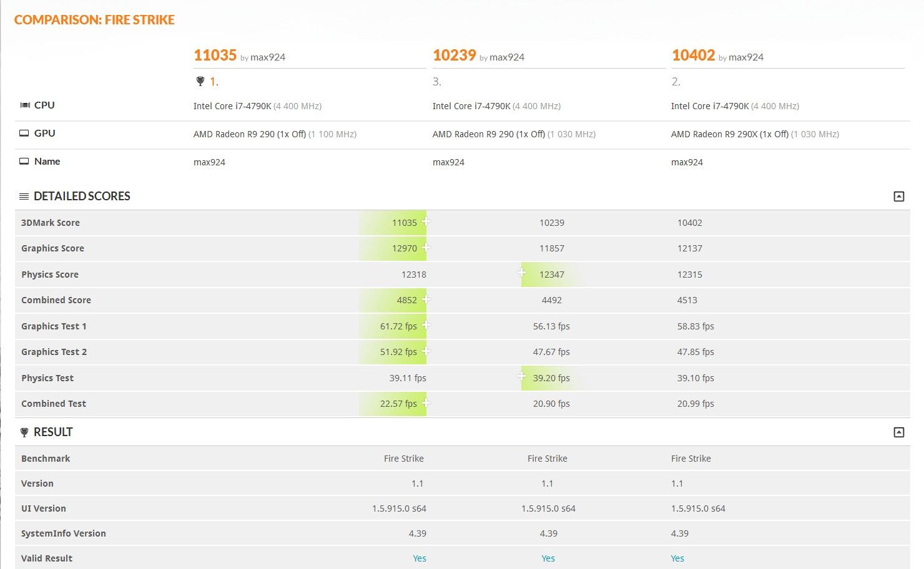Select the Graphics Score value 11857
The height and width of the screenshot is (569, 924).
[552, 248]
